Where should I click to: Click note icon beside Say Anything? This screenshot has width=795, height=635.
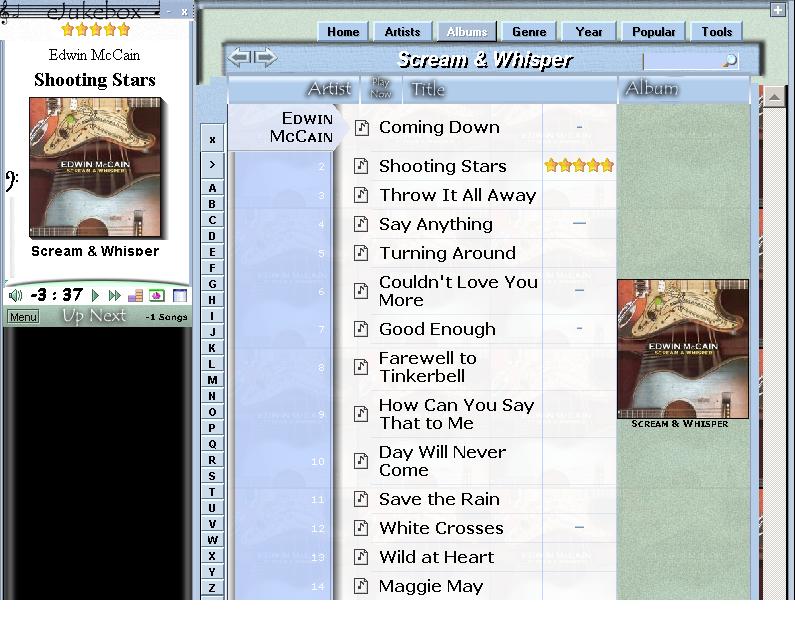pyautogui.click(x=361, y=224)
